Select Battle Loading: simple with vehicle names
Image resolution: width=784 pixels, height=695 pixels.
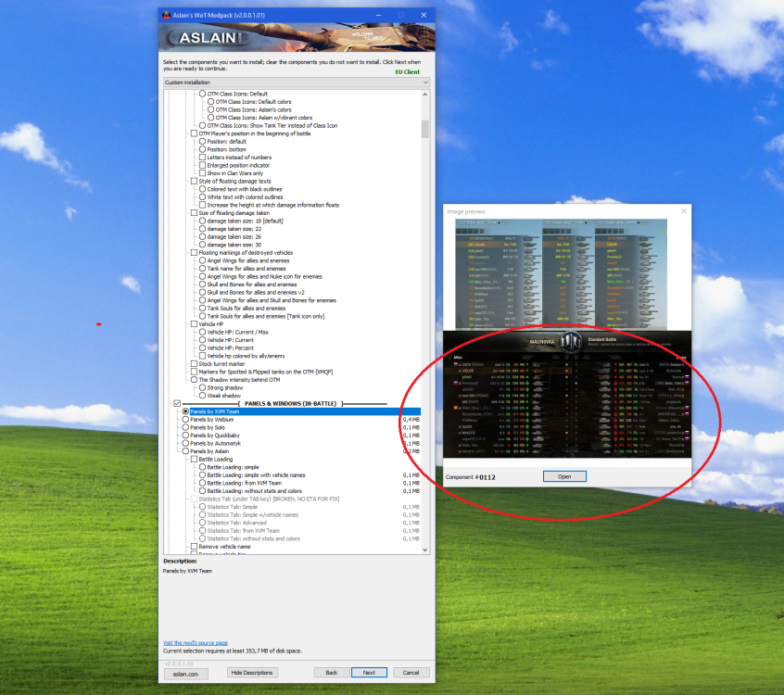[x=203, y=475]
